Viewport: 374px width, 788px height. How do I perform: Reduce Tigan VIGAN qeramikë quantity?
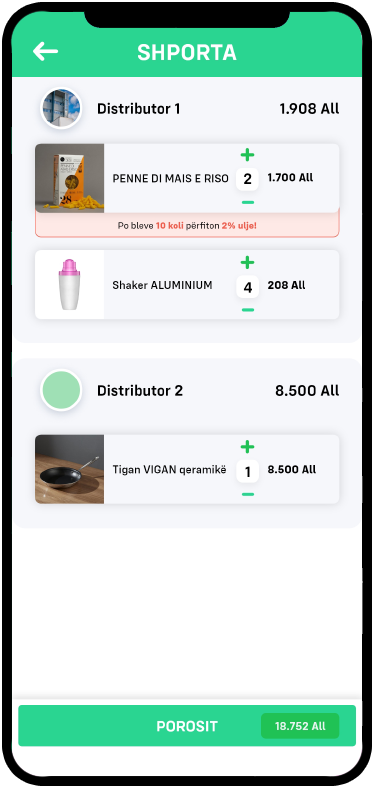click(x=247, y=495)
